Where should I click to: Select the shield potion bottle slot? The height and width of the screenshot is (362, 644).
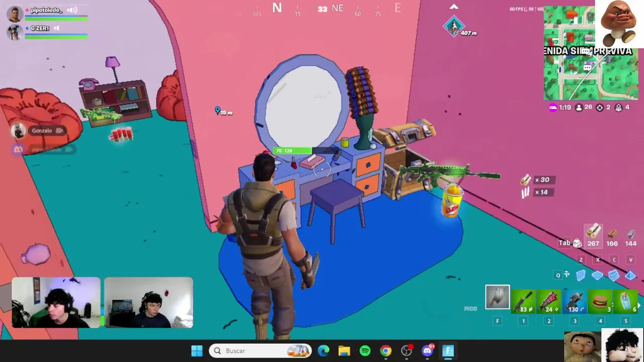[x=626, y=302]
